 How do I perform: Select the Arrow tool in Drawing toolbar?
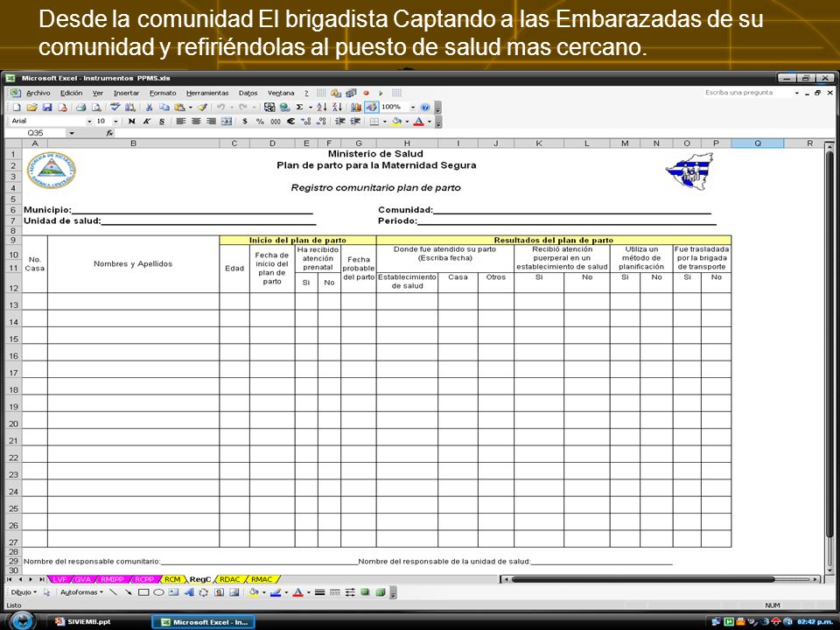coord(128,592)
